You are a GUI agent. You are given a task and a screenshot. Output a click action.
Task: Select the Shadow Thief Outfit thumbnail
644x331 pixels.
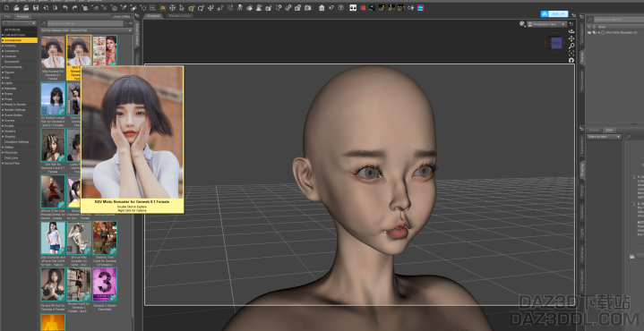click(x=105, y=238)
